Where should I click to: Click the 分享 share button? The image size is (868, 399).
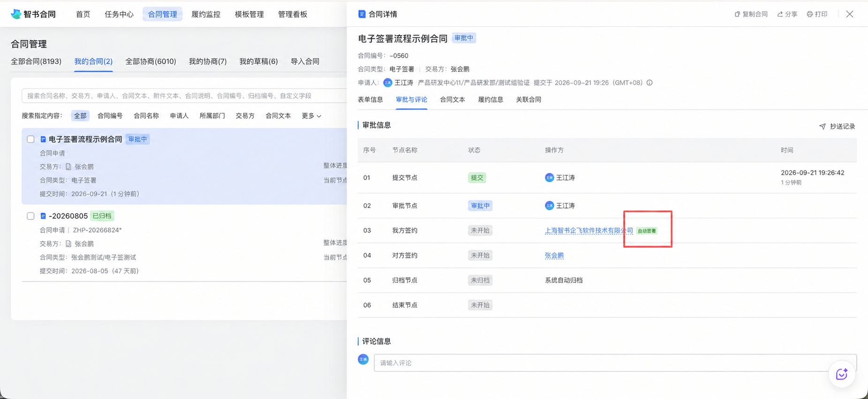[x=787, y=14]
